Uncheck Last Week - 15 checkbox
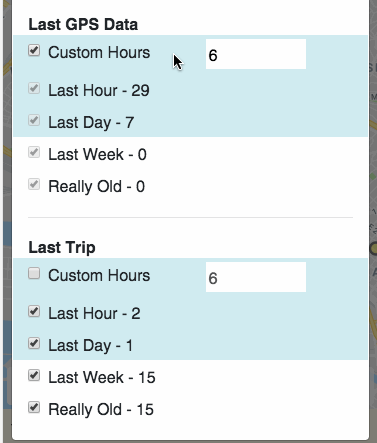Image resolution: width=377 pixels, height=443 pixels. click(x=34, y=375)
